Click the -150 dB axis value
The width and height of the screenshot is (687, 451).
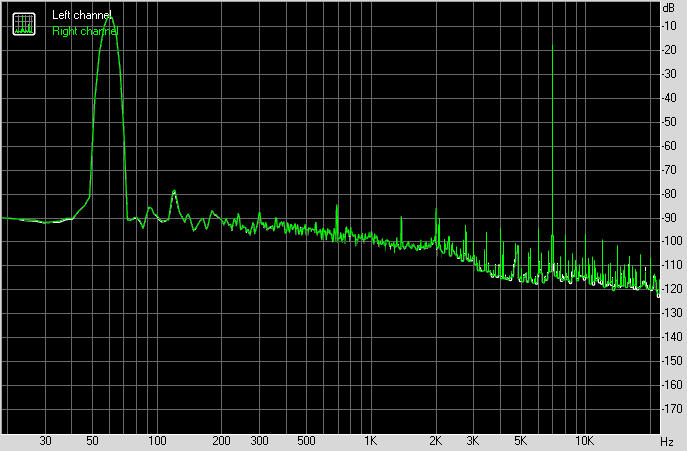click(x=672, y=361)
